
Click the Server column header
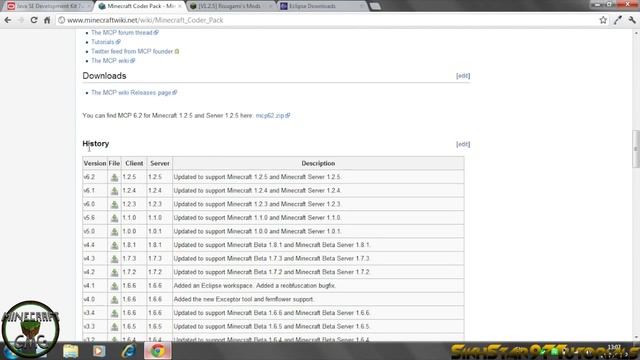pyautogui.click(x=160, y=163)
